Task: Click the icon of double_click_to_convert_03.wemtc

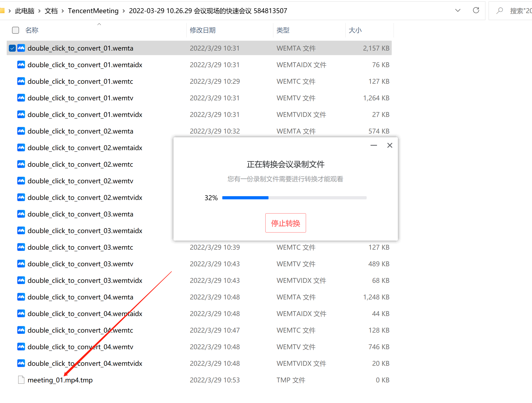Action: pos(21,247)
